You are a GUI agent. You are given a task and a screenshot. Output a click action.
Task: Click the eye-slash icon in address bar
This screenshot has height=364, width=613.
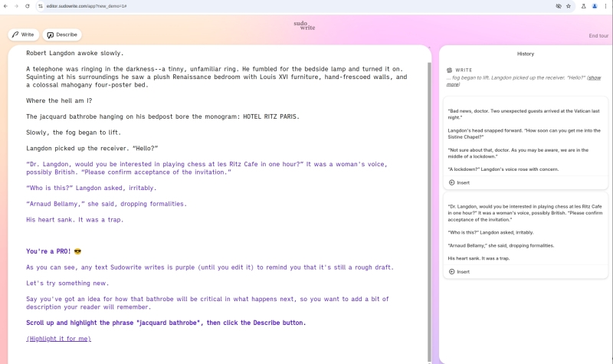[558, 5]
